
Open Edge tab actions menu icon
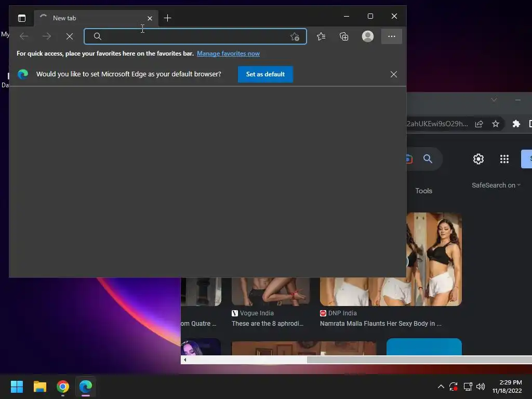point(22,18)
